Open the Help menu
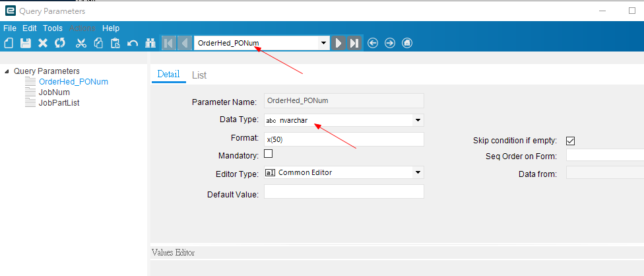Image resolution: width=644 pixels, height=276 pixels. point(111,28)
